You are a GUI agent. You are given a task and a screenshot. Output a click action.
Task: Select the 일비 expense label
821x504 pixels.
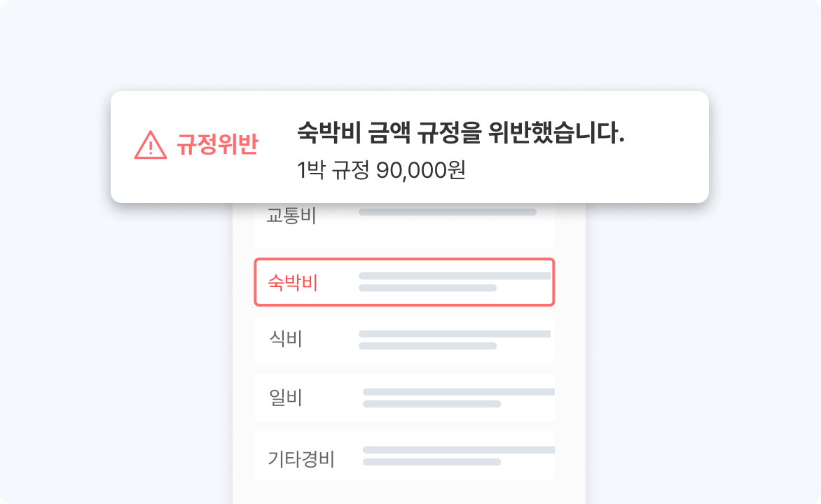point(286,398)
